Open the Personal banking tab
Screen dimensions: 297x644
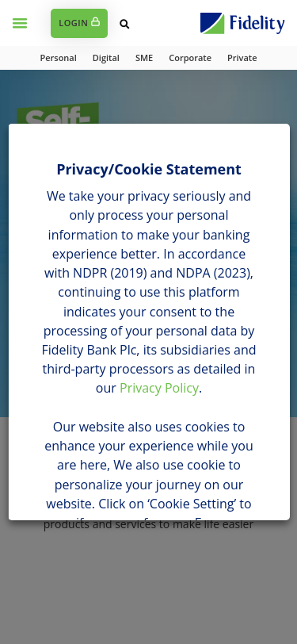click(59, 58)
